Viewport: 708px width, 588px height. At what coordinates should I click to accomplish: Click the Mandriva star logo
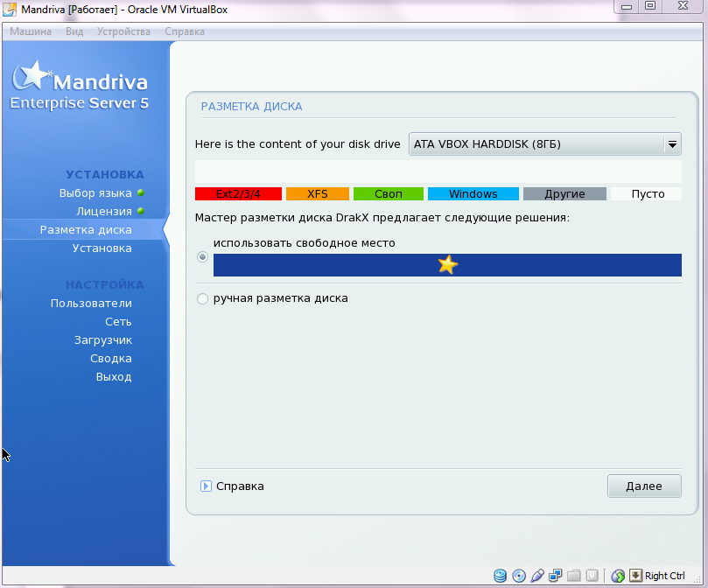[x=31, y=75]
